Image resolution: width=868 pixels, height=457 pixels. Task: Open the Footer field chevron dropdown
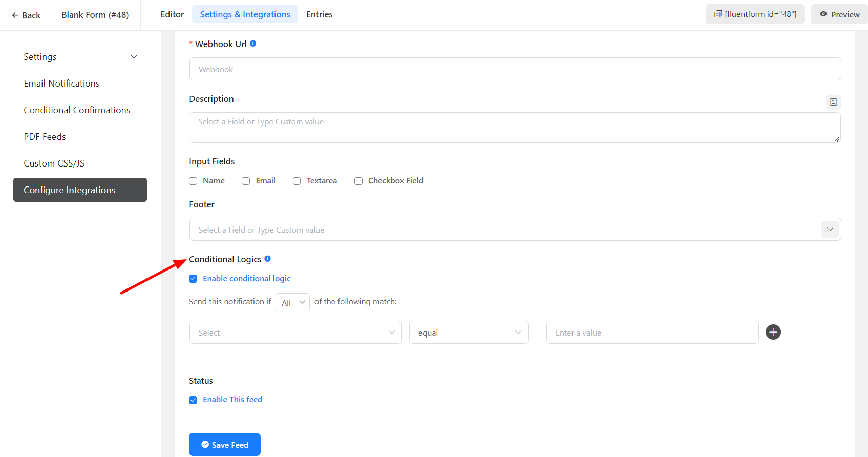pos(830,230)
